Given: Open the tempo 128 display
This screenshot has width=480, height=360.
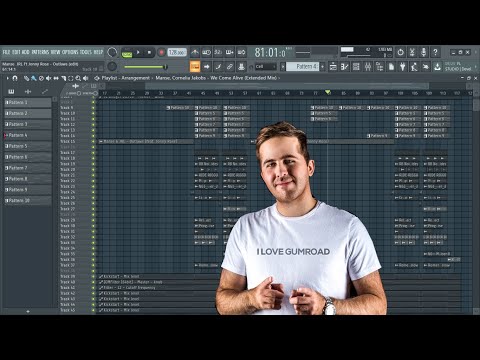Looking at the screenshot, I should click(177, 52).
